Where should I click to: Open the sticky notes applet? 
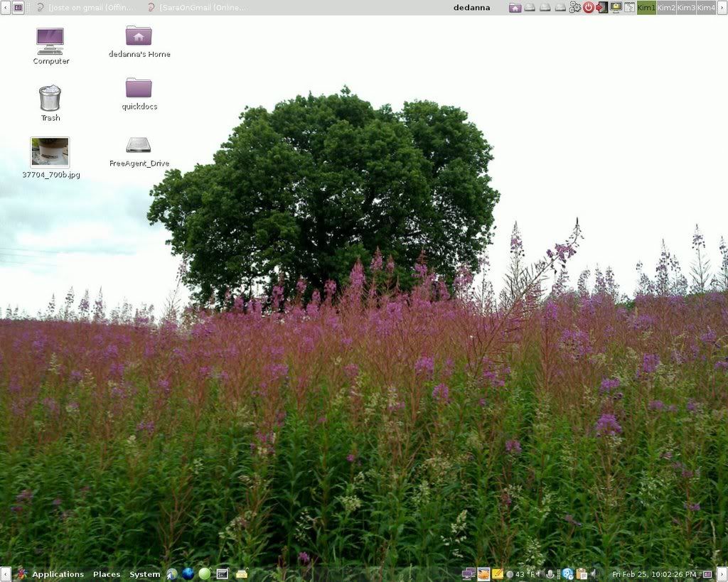coord(498,573)
